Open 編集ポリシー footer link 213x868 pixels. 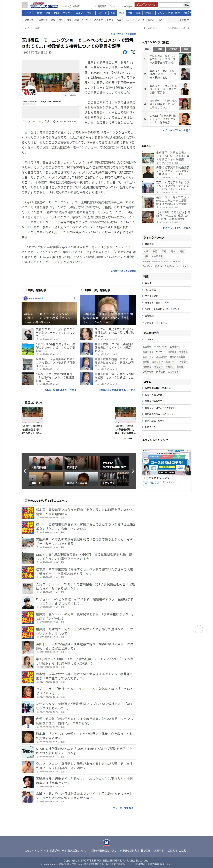coord(57,851)
